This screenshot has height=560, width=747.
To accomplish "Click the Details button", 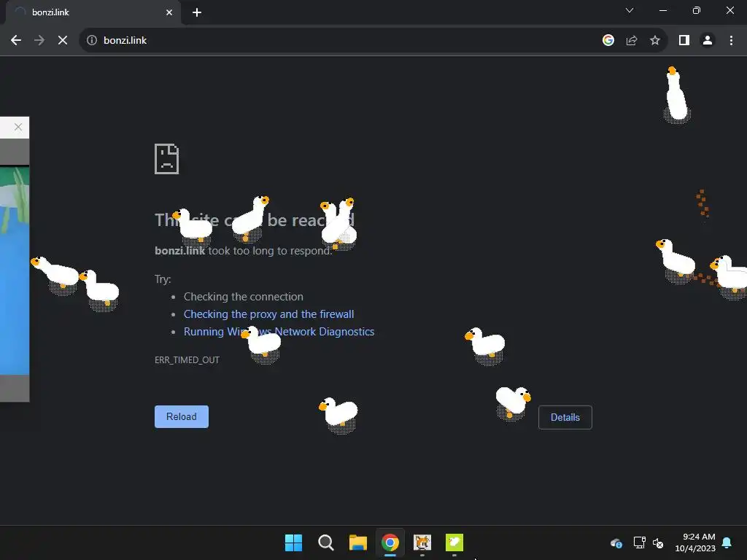I will 565,417.
